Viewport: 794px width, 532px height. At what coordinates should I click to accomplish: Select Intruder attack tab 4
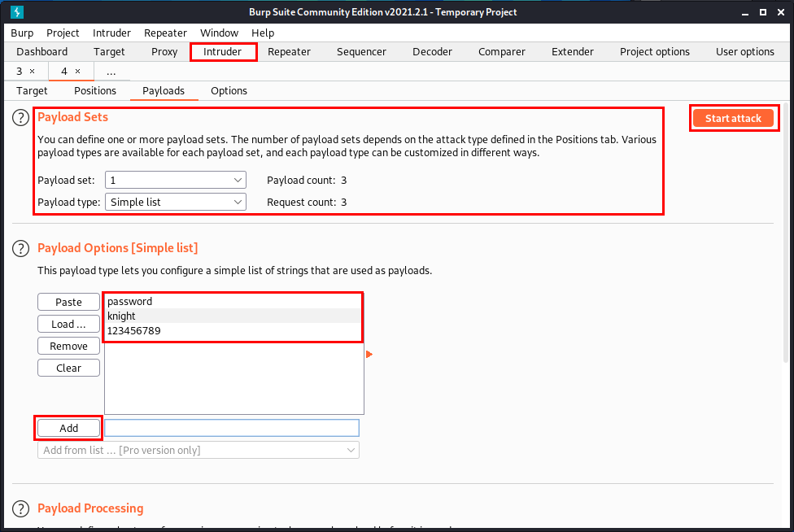click(64, 72)
